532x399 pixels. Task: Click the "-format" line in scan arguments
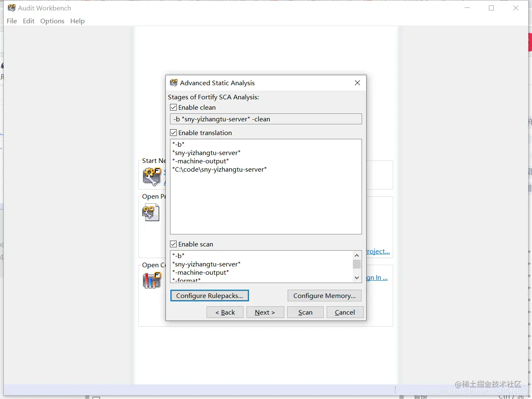tap(187, 280)
